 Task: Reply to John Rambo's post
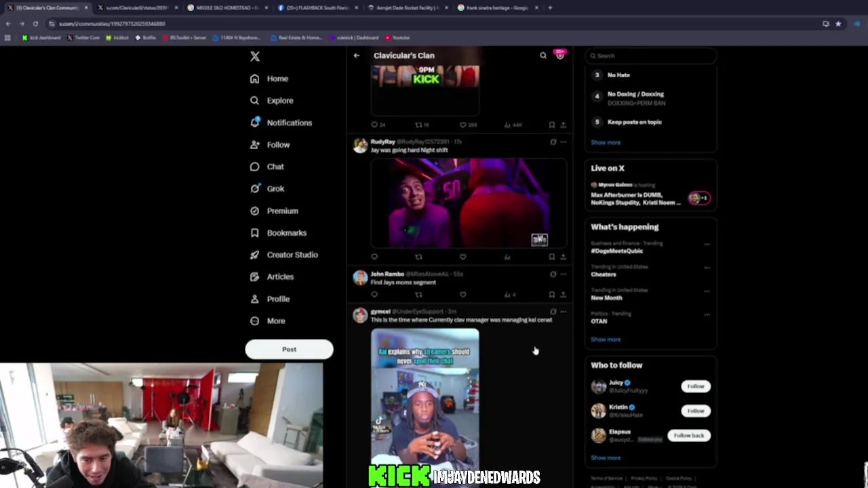click(x=374, y=295)
